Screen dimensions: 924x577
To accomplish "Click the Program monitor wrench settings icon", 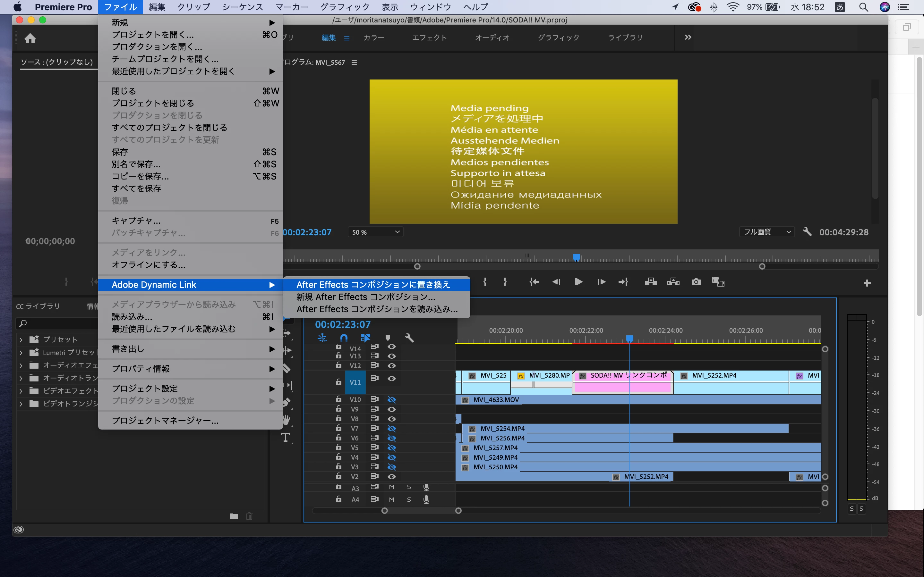I will 807,232.
